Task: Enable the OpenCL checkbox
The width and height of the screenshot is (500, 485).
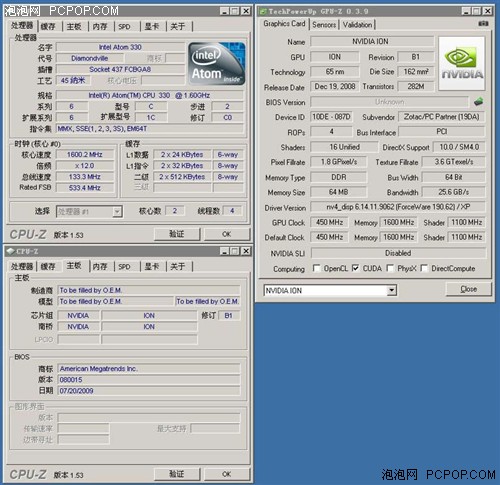Action: click(x=317, y=268)
